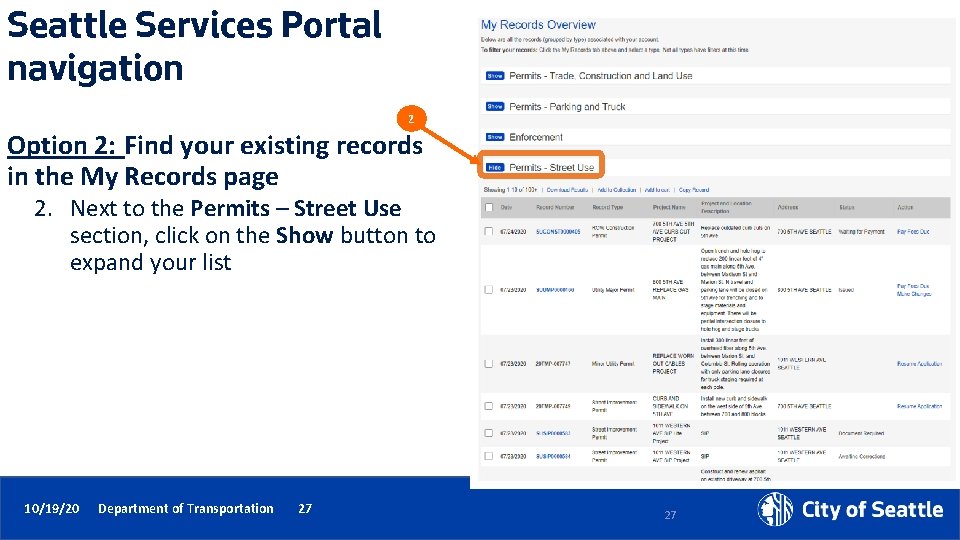Screen dimensions: 960x540
Task: Click Add to Collection link
Action: [x=617, y=190]
